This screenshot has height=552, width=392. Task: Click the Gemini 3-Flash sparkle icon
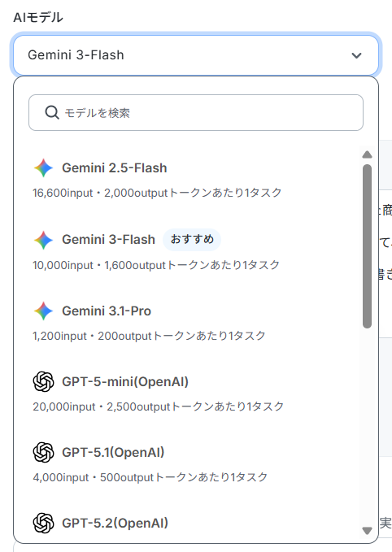[43, 240]
